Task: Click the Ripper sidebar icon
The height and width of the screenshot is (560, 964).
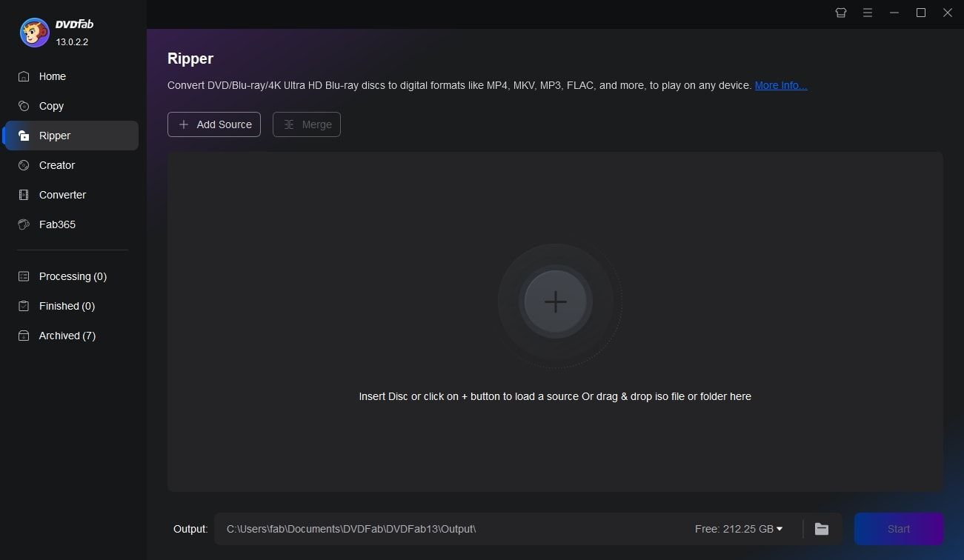Action: 24,136
